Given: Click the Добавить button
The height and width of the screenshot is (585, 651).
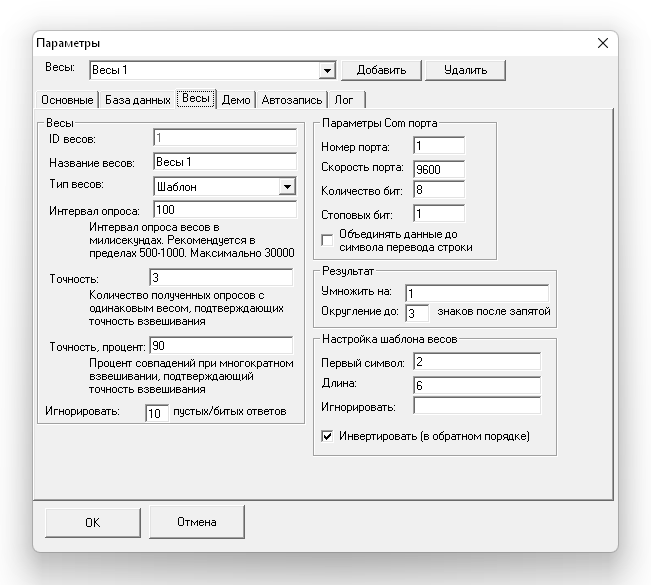Looking at the screenshot, I should pyautogui.click(x=380, y=70).
